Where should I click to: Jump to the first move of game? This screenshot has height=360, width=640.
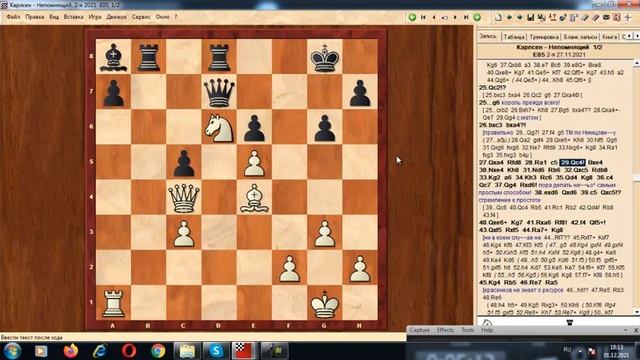(423, 17)
